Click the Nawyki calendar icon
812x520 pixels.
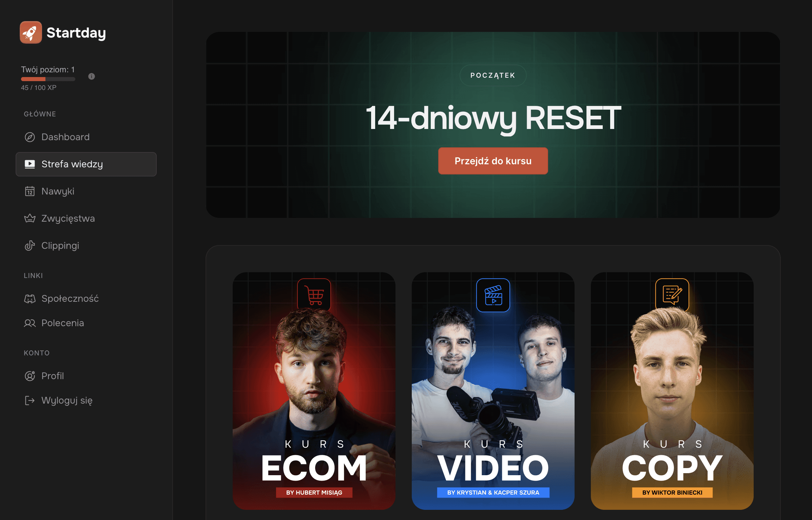30,191
